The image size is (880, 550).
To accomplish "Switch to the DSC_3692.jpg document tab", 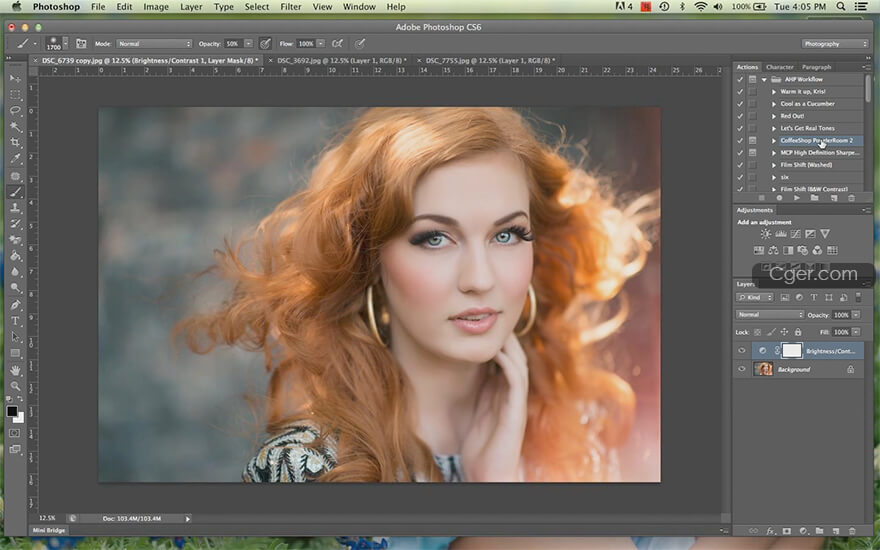I will pyautogui.click(x=341, y=60).
